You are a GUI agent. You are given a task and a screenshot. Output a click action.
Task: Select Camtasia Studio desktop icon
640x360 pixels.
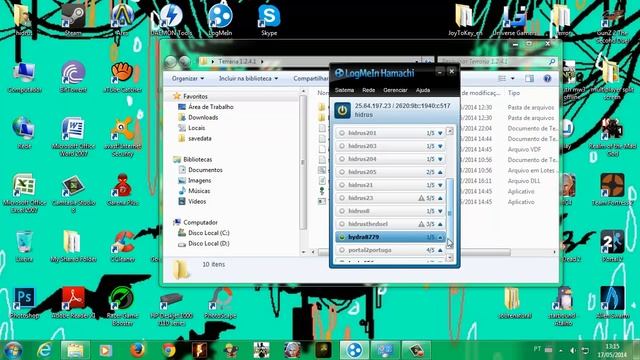click(x=73, y=193)
